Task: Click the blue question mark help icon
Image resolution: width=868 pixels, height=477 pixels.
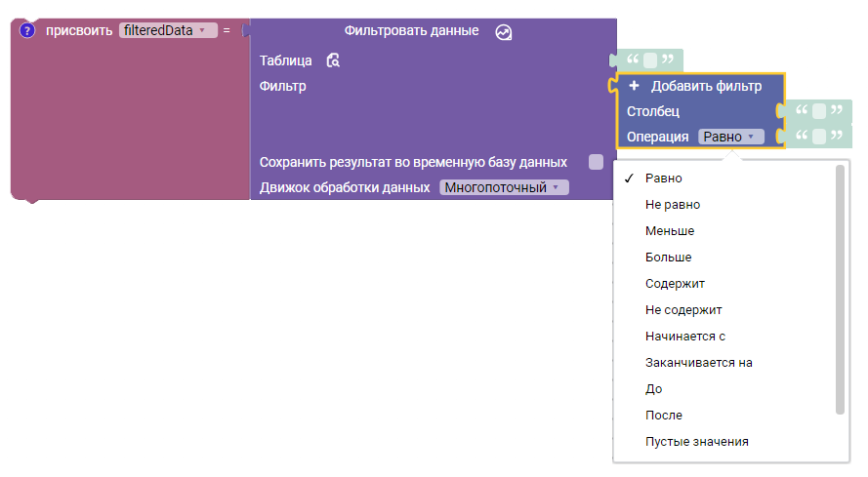Action: click(26, 30)
